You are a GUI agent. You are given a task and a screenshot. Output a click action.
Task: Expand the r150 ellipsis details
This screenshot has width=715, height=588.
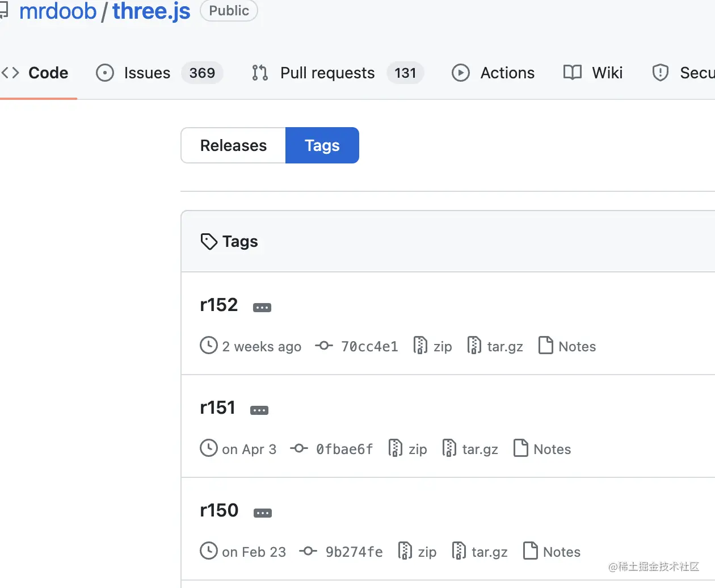263,513
